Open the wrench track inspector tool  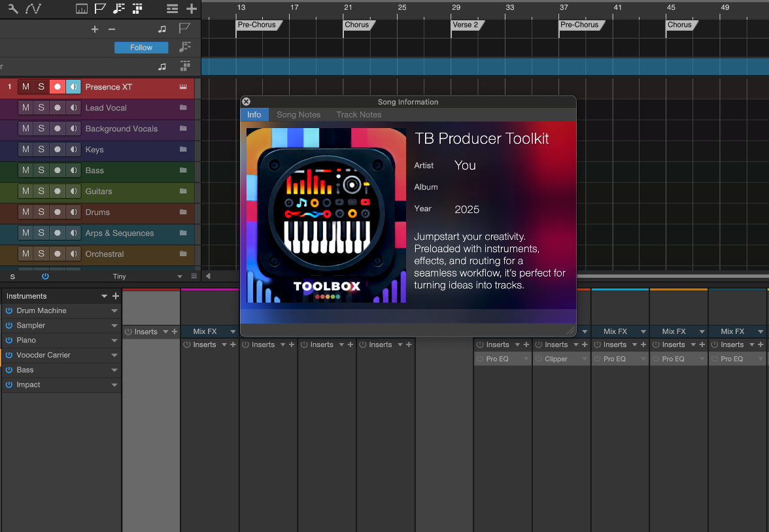(x=13, y=8)
